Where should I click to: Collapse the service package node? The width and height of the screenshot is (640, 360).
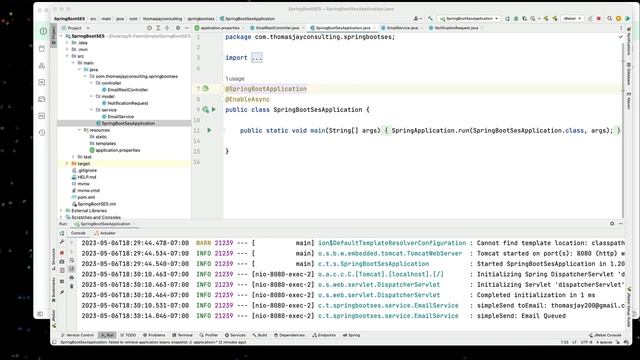pyautogui.click(x=91, y=110)
